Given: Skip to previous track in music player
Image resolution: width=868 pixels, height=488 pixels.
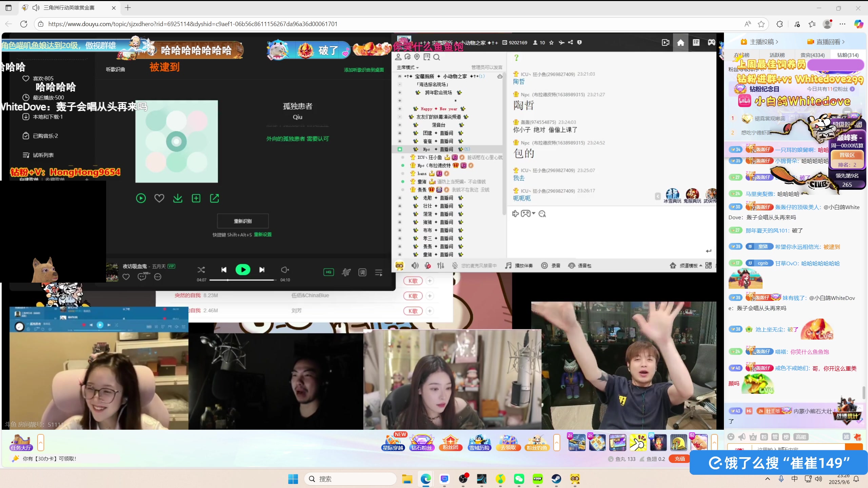Looking at the screenshot, I should coord(224,270).
